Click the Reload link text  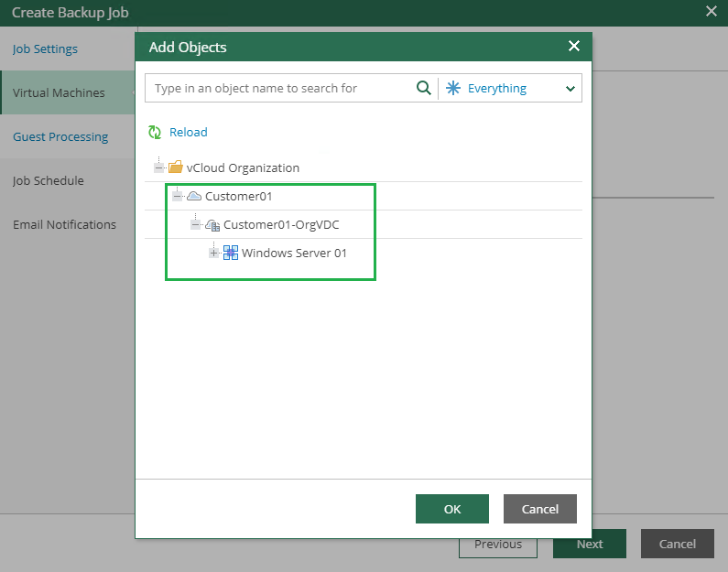(x=189, y=133)
